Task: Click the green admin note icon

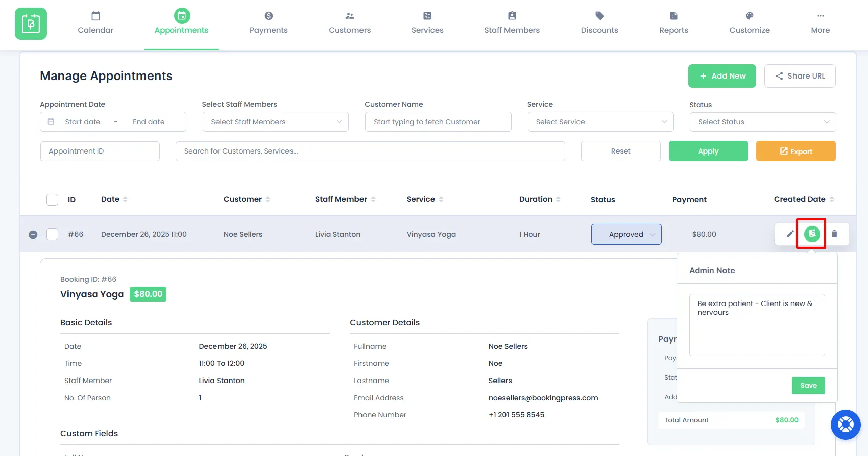Action: pos(812,234)
